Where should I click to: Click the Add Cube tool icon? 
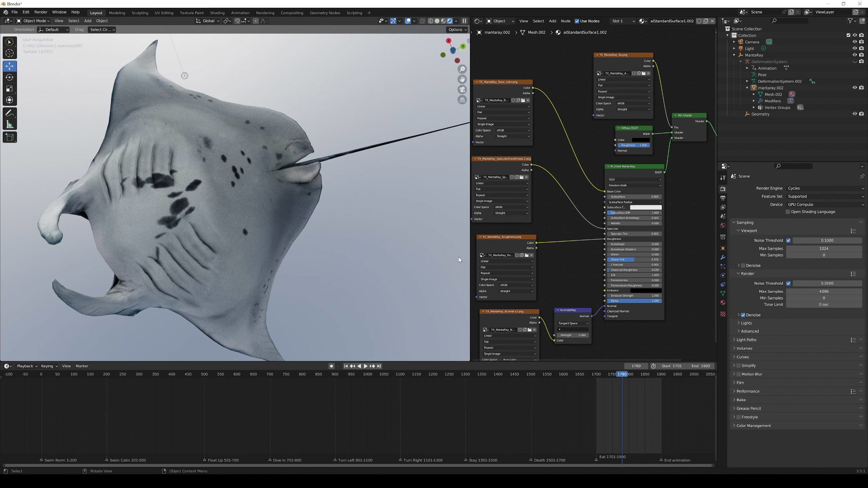point(9,137)
